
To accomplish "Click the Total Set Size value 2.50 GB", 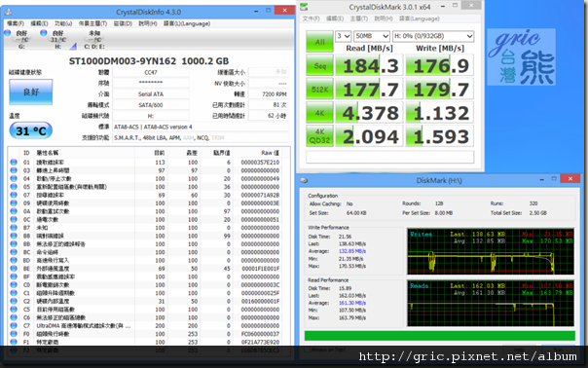I will coord(538,212).
